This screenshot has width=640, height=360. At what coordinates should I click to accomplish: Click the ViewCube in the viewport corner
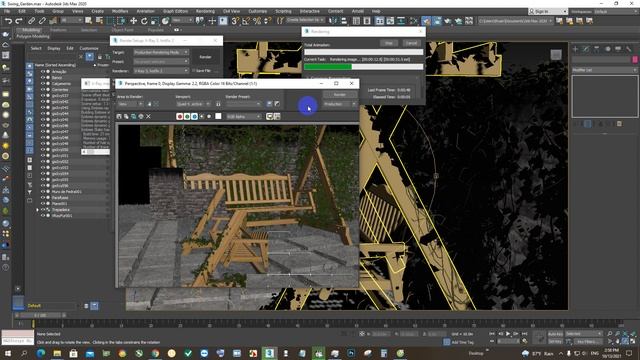click(x=556, y=55)
